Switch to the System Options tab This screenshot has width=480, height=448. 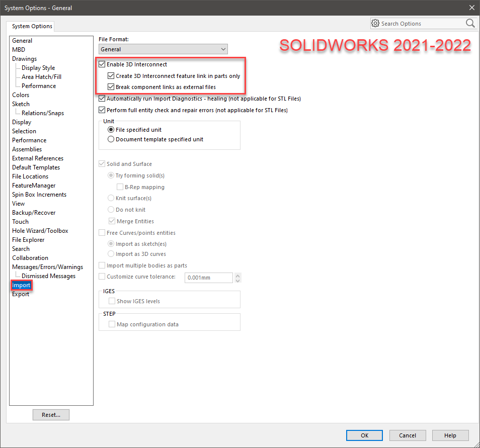click(x=32, y=26)
